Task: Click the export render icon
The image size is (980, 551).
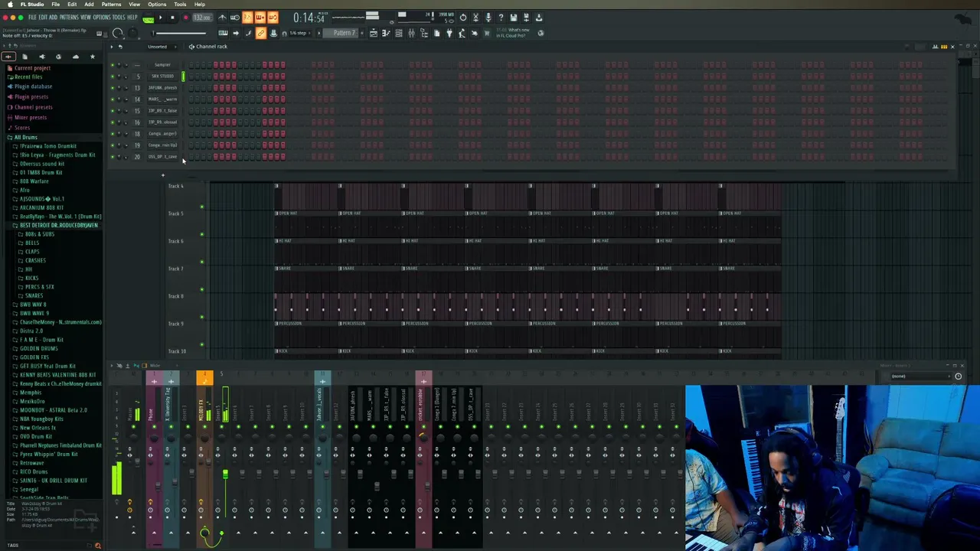Action: pos(539,18)
